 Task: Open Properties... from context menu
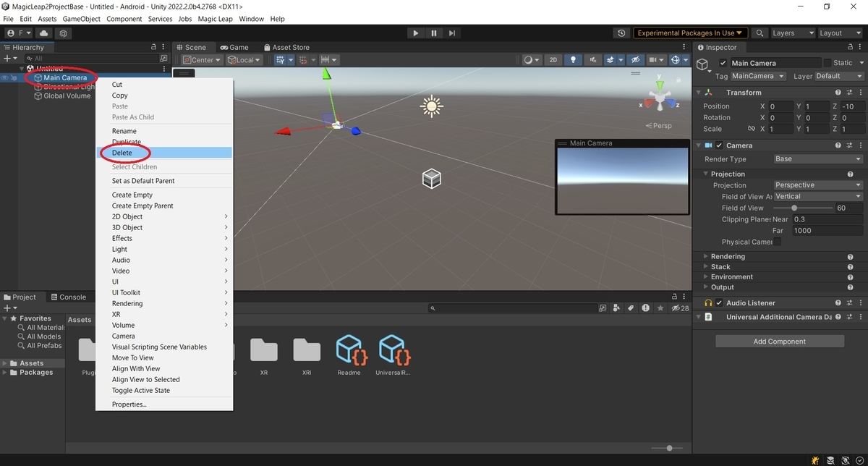coord(164,404)
